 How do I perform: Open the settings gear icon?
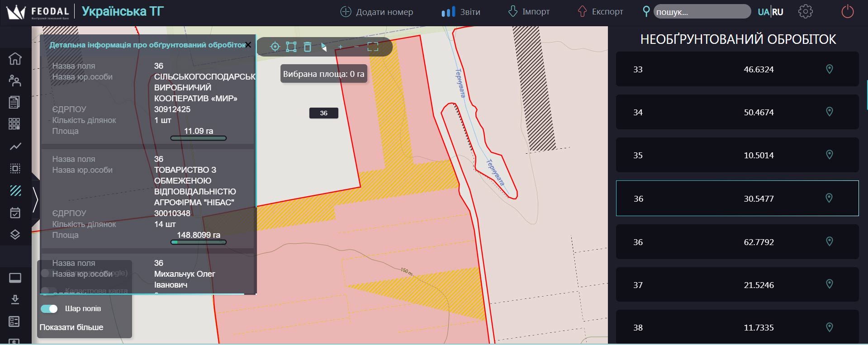click(x=805, y=12)
